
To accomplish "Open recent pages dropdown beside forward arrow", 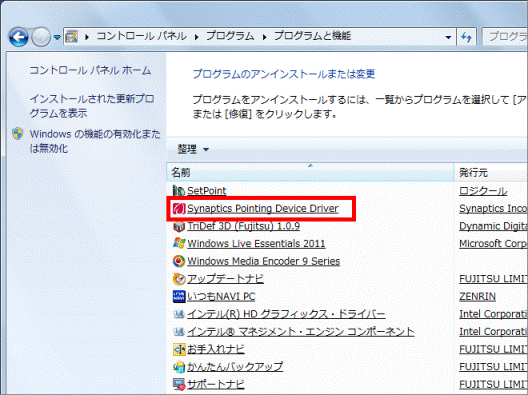I will [57, 37].
